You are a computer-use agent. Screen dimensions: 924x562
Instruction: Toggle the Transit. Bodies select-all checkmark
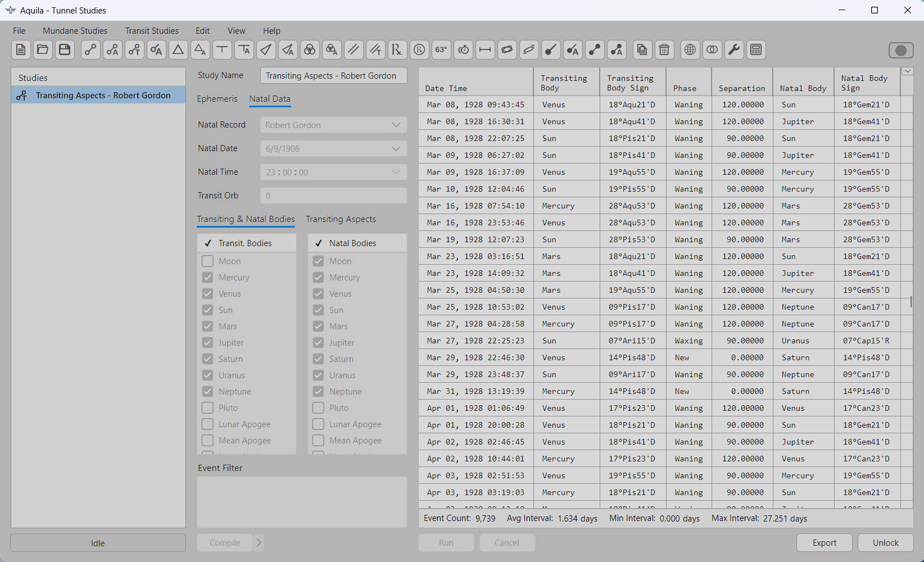pyautogui.click(x=207, y=243)
